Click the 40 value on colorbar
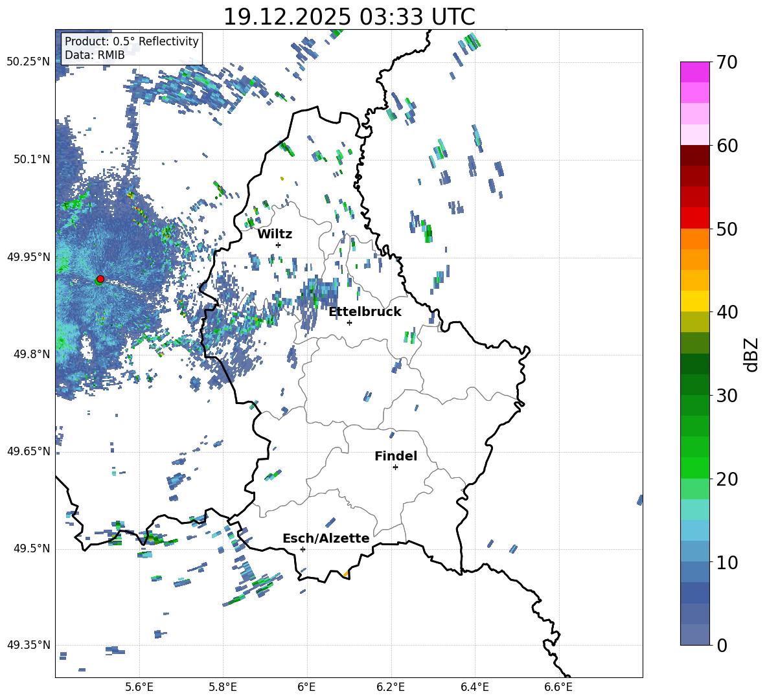This screenshot has width=767, height=700. click(727, 312)
